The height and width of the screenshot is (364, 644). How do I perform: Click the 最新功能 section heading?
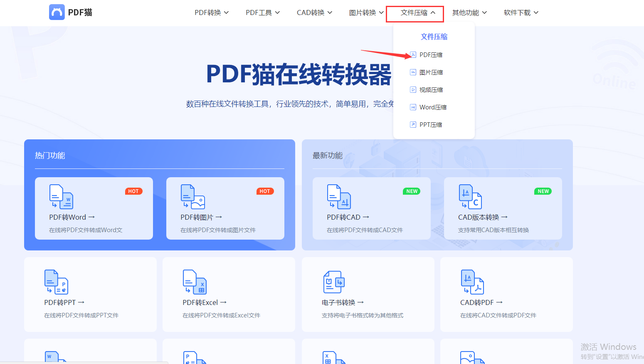click(x=328, y=156)
